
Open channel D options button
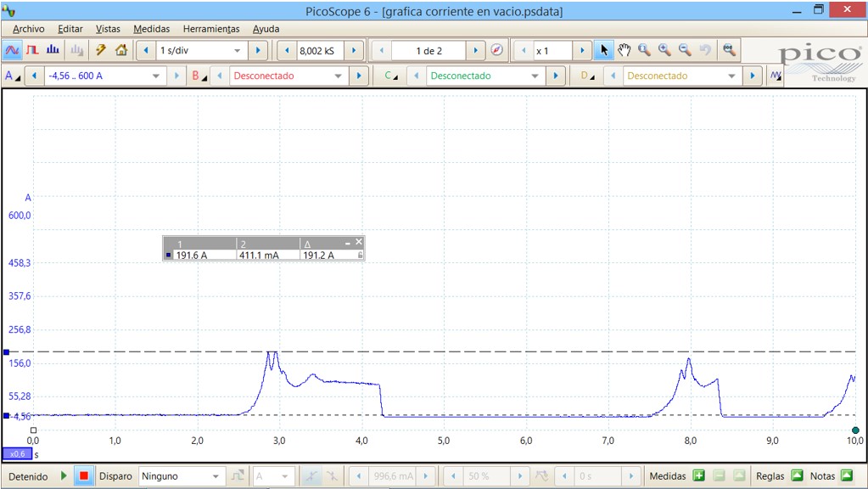click(588, 76)
